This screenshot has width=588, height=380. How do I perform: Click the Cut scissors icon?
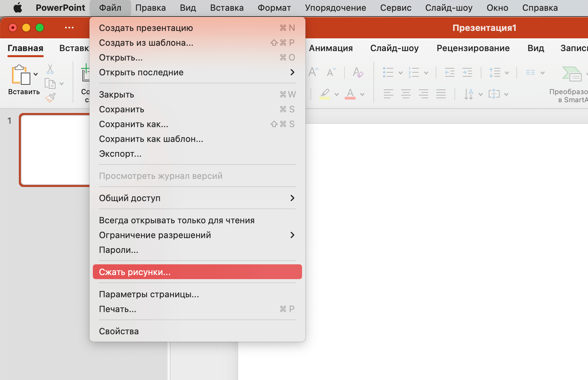(50, 69)
